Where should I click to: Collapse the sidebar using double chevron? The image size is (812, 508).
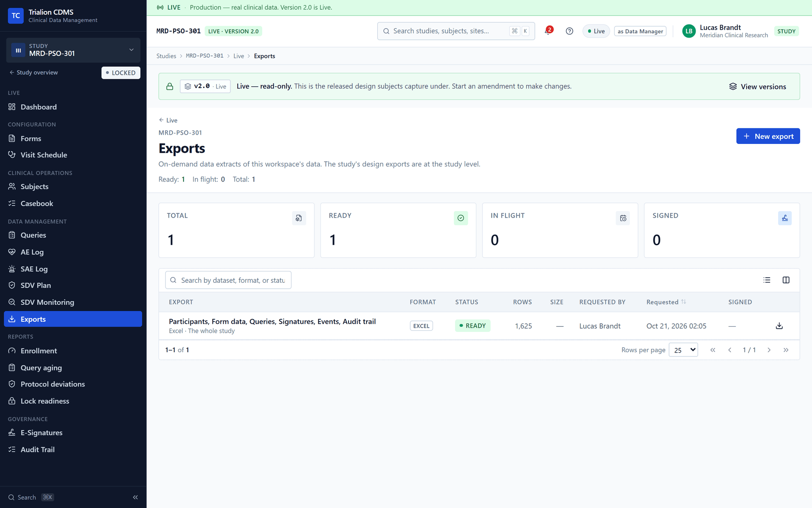click(x=135, y=497)
